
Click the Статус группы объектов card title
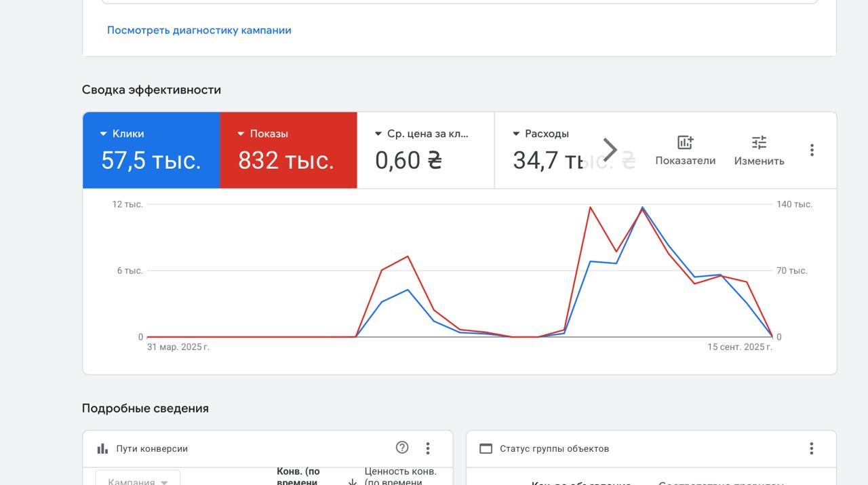554,448
